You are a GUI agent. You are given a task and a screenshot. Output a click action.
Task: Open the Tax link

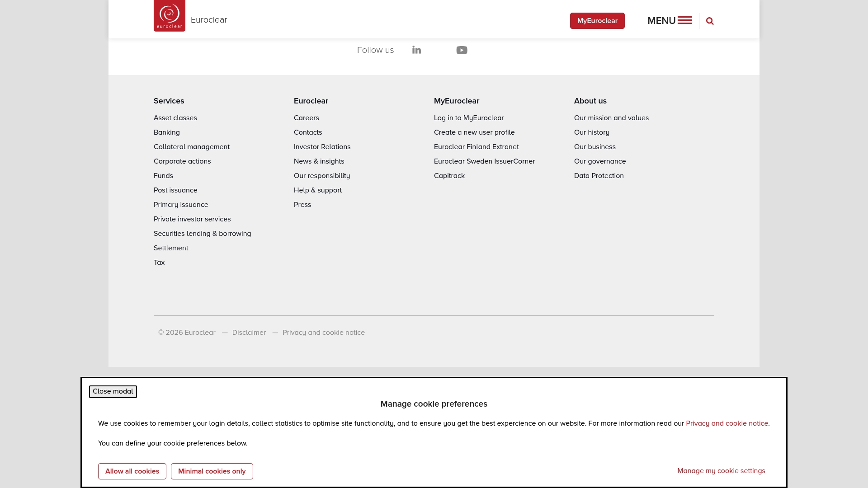[x=159, y=263]
